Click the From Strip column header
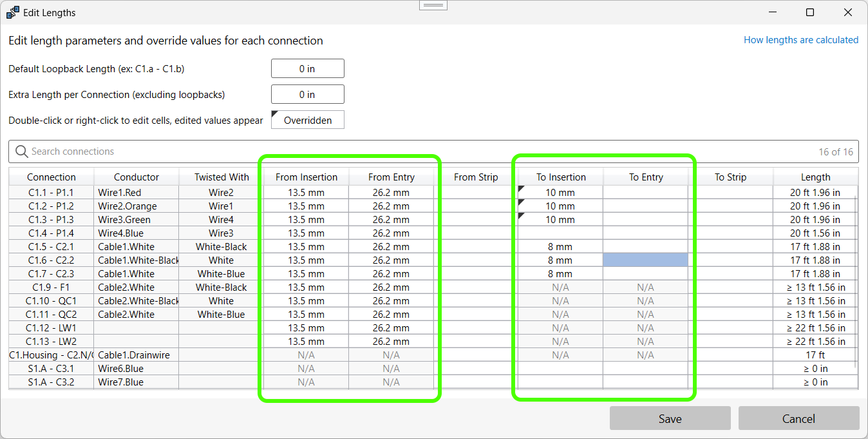 tap(476, 177)
